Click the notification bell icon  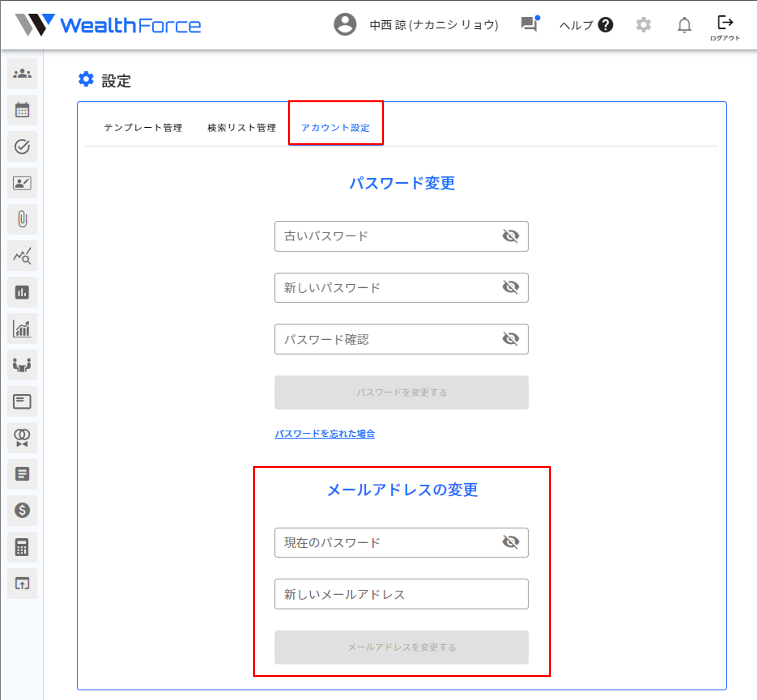point(684,25)
